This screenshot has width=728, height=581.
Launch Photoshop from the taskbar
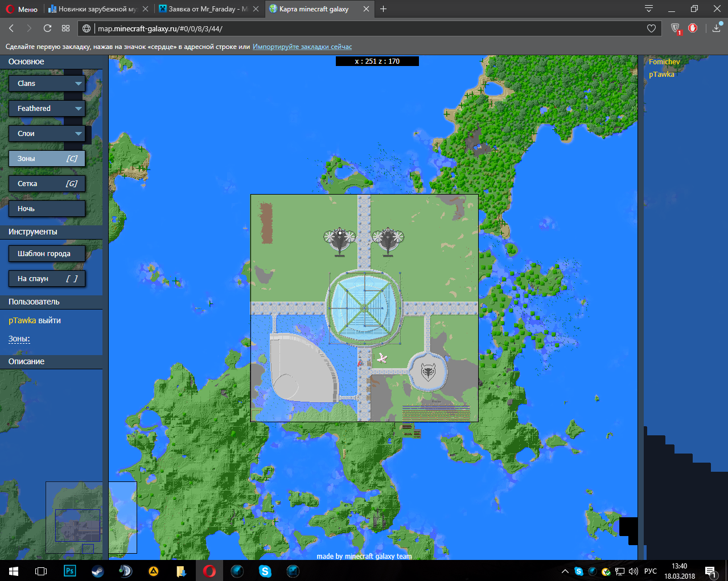coord(69,571)
